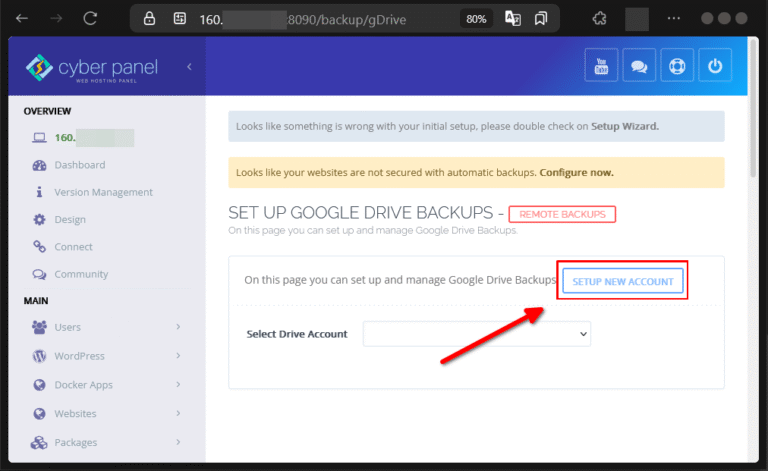Open Community in the sidebar
The width and height of the screenshot is (768, 471).
pyautogui.click(x=81, y=274)
